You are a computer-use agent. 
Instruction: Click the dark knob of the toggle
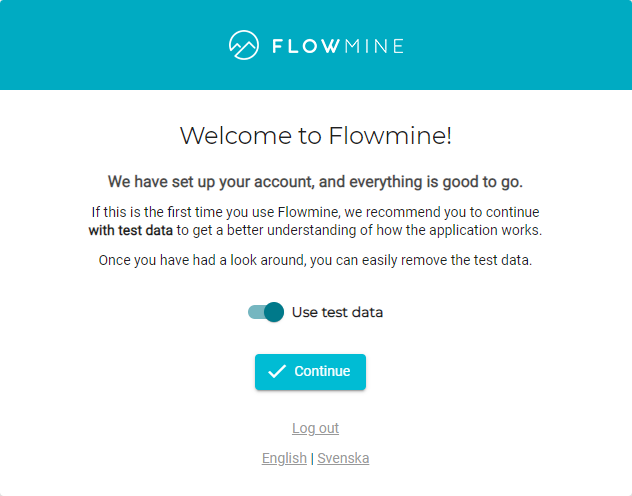click(x=274, y=312)
